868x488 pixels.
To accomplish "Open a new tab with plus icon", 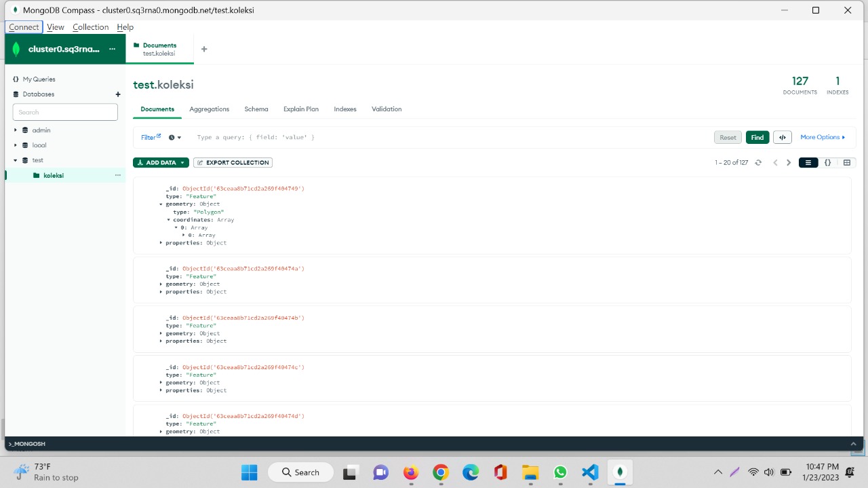I will coord(204,49).
